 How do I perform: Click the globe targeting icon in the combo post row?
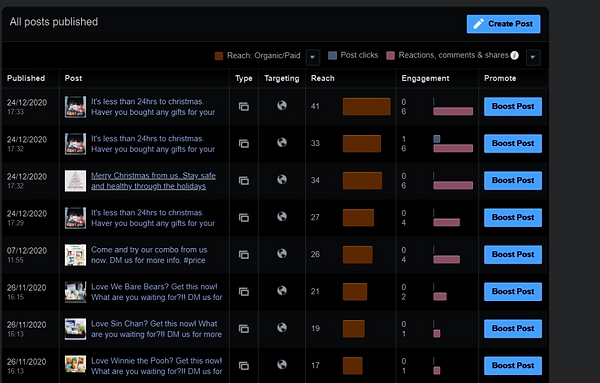(282, 254)
